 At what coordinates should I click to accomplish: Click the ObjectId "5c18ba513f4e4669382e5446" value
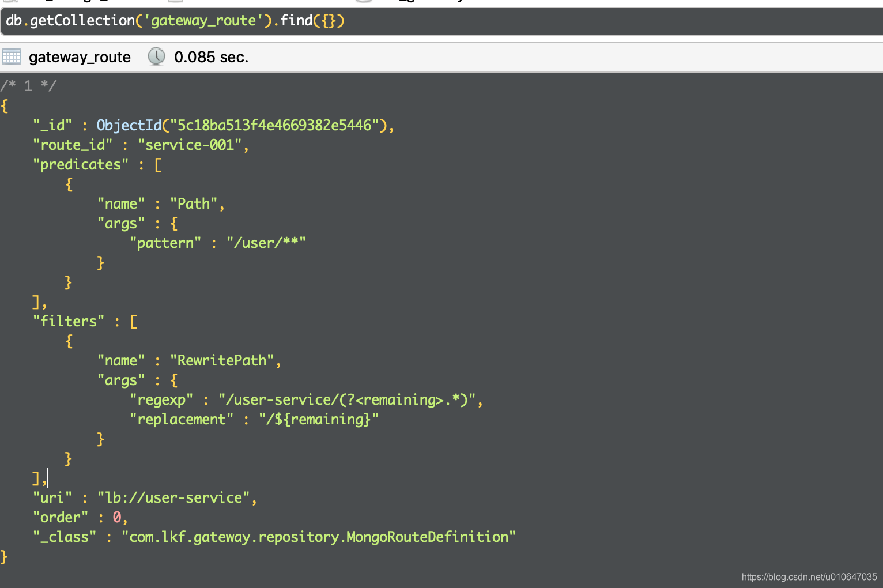coord(241,126)
